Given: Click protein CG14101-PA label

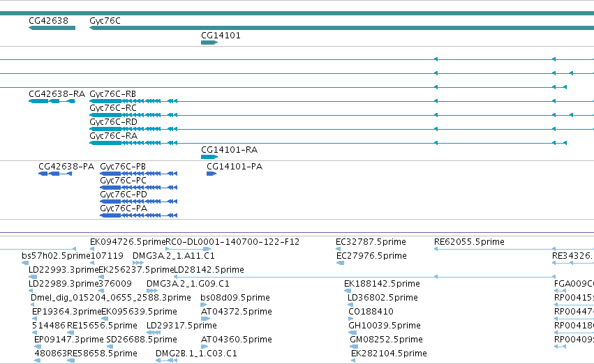Looking at the screenshot, I should 235,167.
